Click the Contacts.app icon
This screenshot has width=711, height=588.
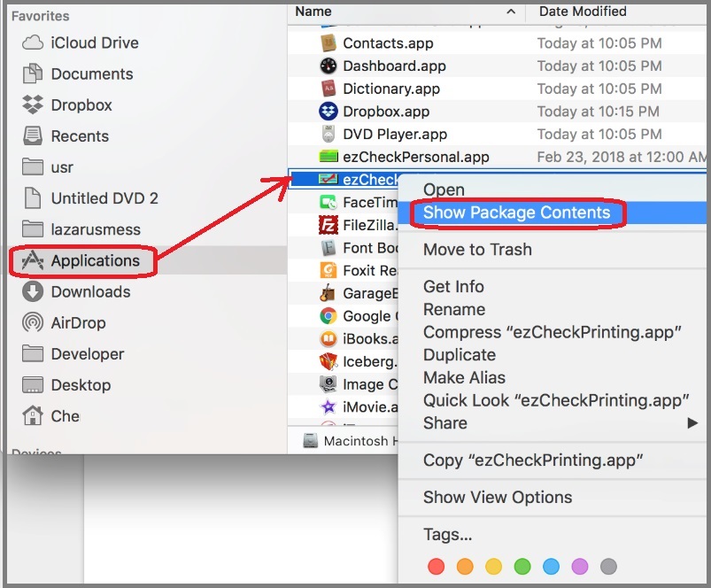[328, 43]
